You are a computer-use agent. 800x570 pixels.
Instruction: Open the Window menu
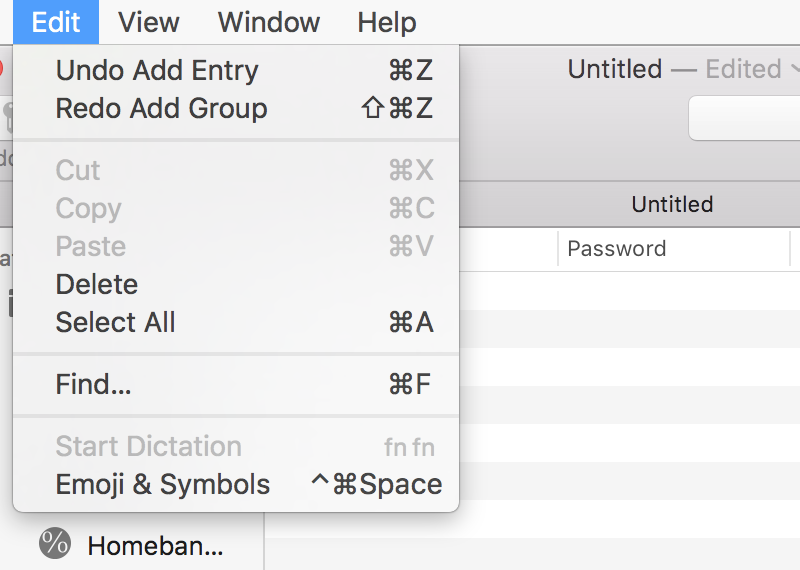[269, 22]
